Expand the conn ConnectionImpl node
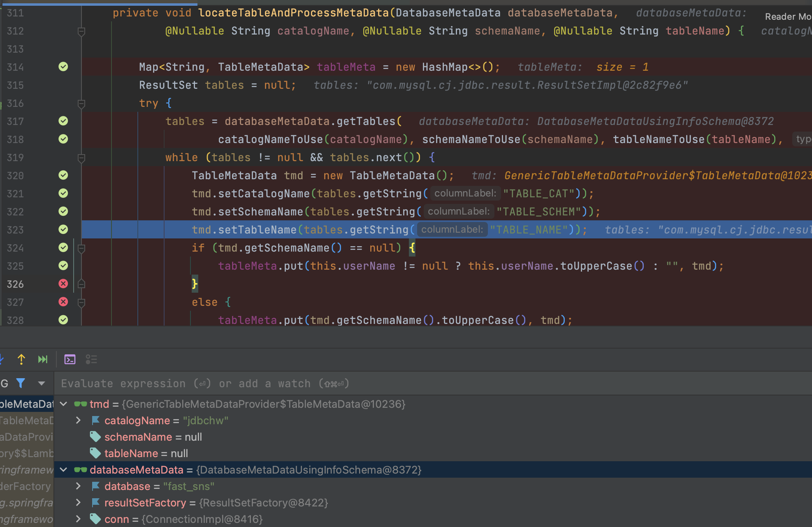This screenshot has width=812, height=527. click(x=78, y=519)
